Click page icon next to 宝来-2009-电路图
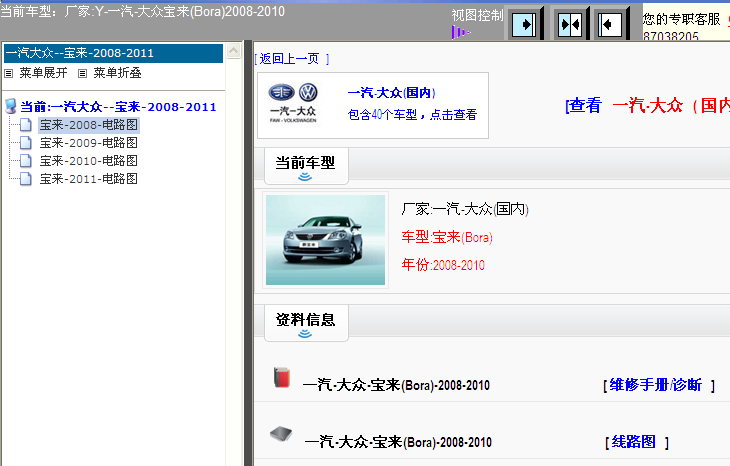Image resolution: width=730 pixels, height=466 pixels. click(26, 143)
